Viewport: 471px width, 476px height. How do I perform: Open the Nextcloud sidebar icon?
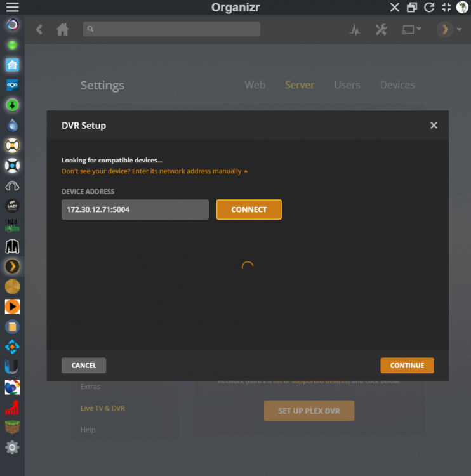pos(13,85)
